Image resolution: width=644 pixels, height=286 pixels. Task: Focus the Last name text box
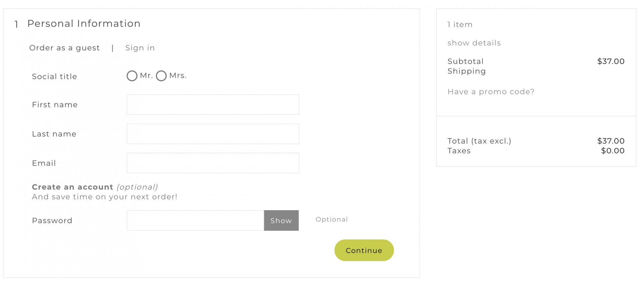(213, 134)
